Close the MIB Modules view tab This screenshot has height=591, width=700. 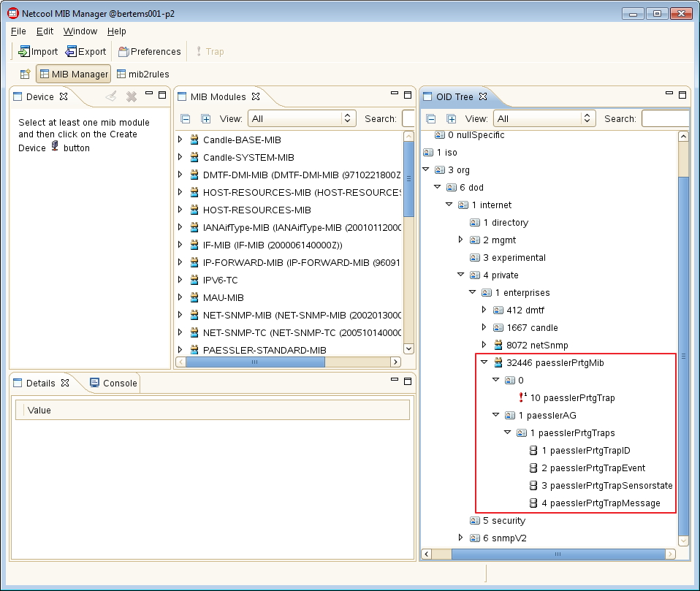256,96
